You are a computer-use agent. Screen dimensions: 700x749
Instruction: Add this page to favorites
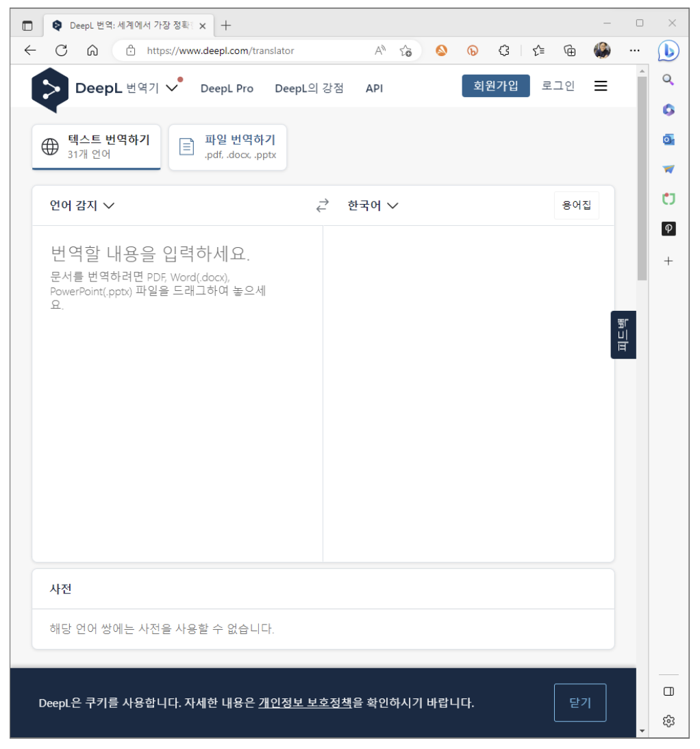pos(405,51)
